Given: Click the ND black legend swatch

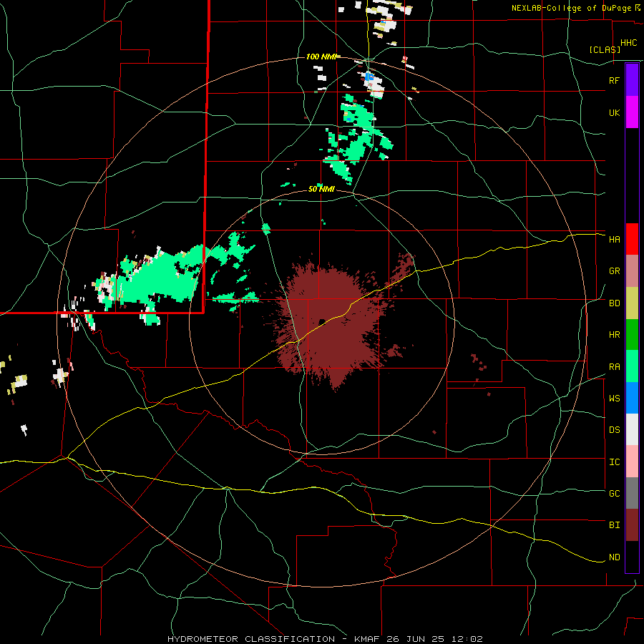Looking at the screenshot, I should click(632, 557).
